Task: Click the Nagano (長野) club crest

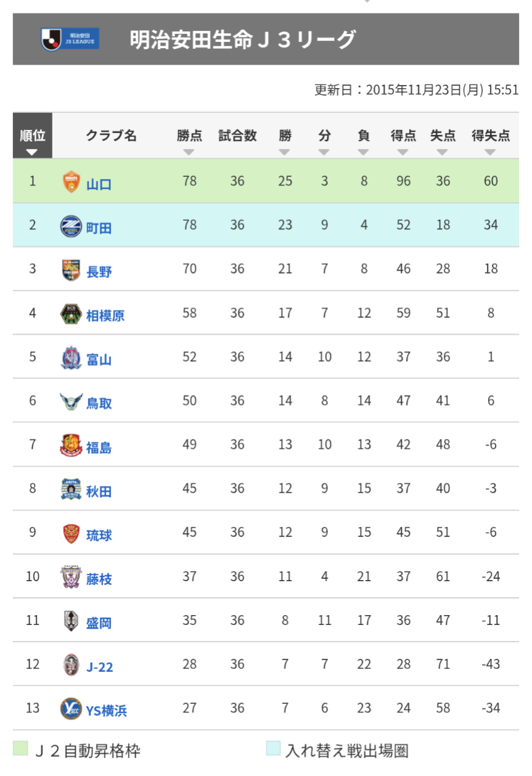Action: click(71, 271)
